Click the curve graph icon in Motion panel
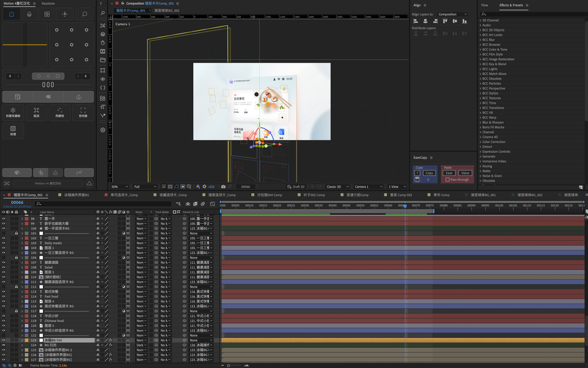 click(x=78, y=172)
